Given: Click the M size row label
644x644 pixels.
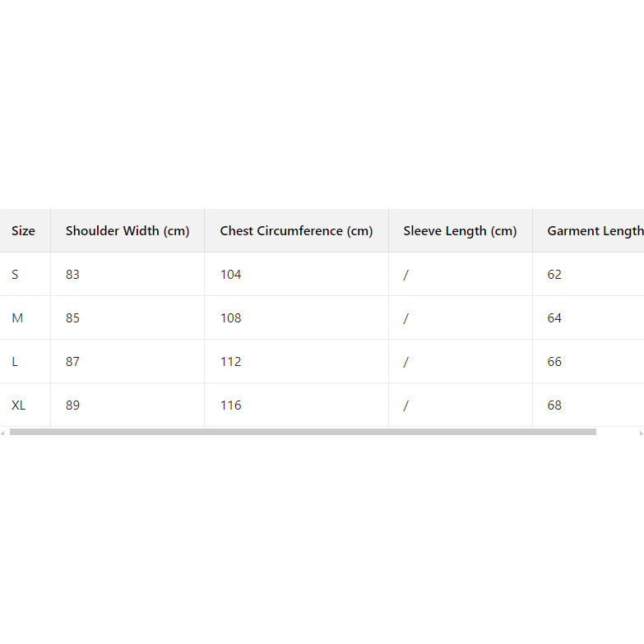Looking at the screenshot, I should click(x=17, y=318).
